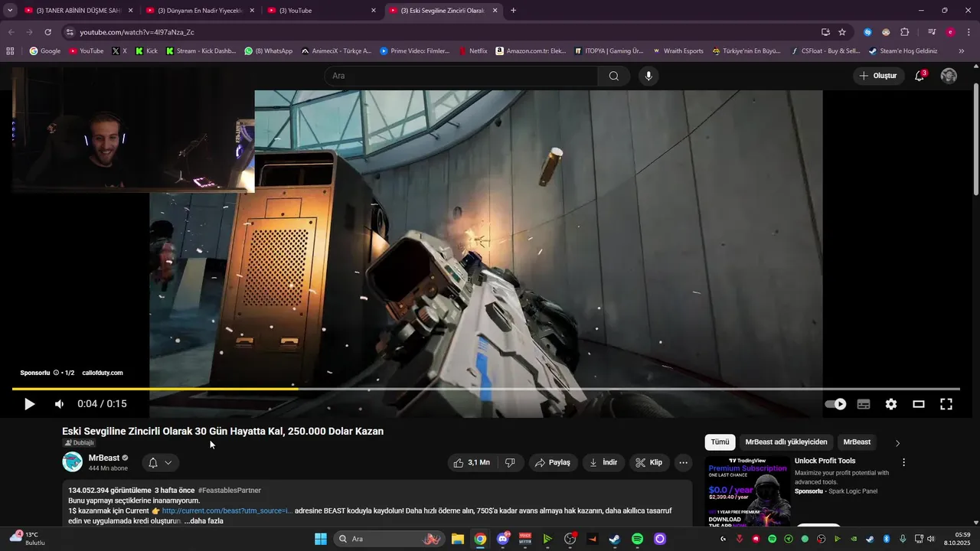
Task: Download the video via İndir button
Action: pos(603,462)
